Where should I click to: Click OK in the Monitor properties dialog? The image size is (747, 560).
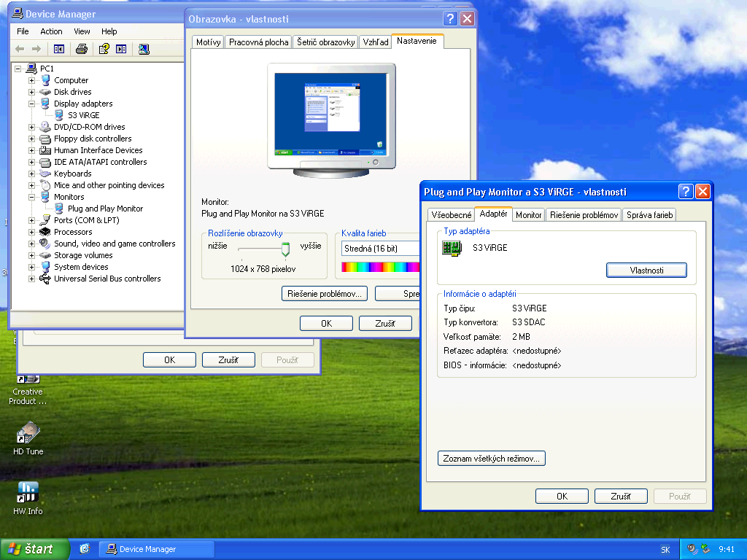click(x=562, y=496)
